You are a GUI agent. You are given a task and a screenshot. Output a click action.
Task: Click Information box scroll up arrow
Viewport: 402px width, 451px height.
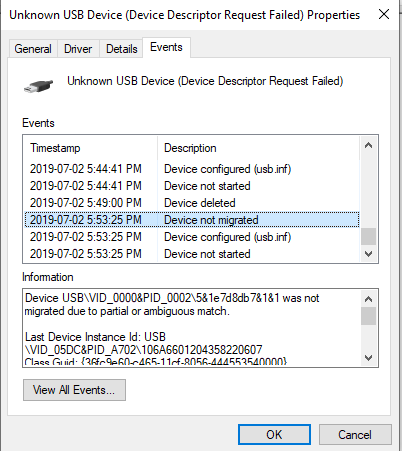[368, 299]
